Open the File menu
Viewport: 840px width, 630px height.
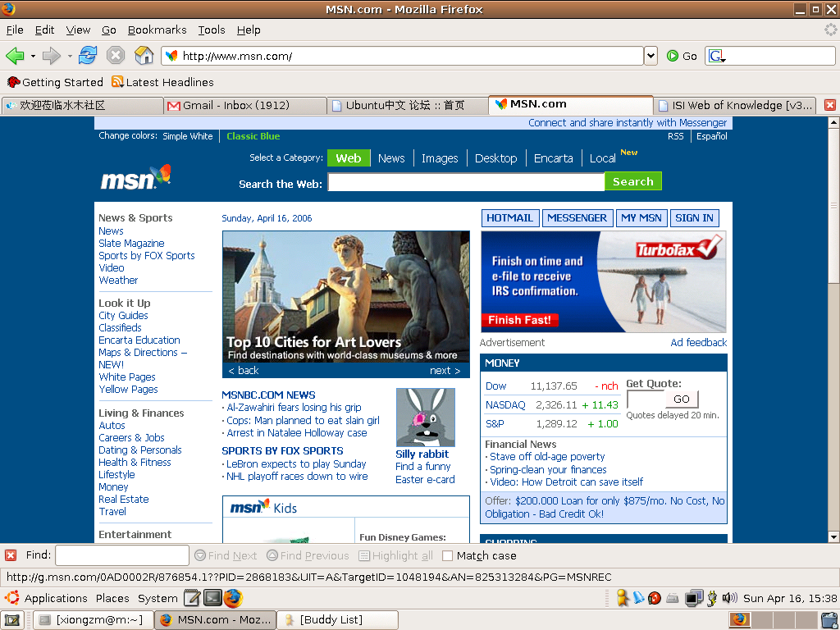pos(15,30)
